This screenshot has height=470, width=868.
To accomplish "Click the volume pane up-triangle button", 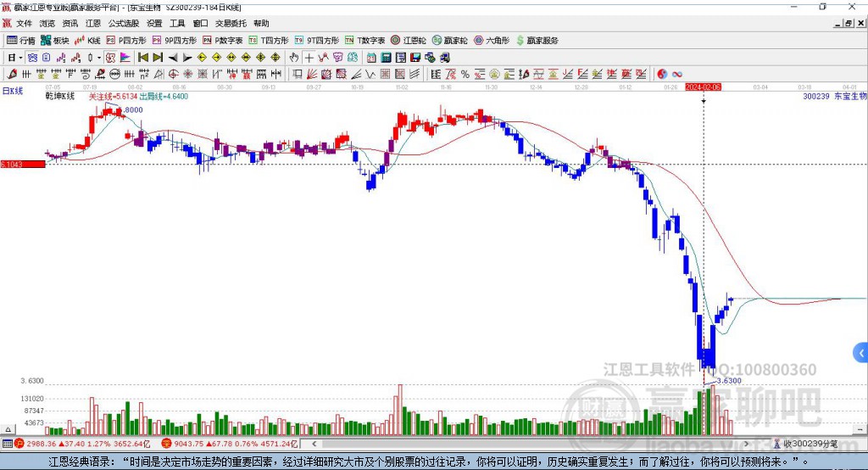I will 8,429.
